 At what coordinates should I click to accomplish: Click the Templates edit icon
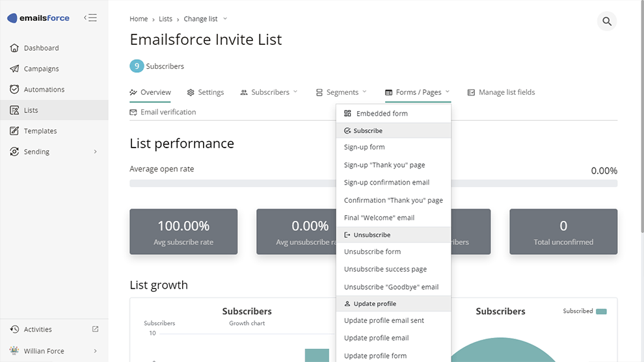point(14,131)
